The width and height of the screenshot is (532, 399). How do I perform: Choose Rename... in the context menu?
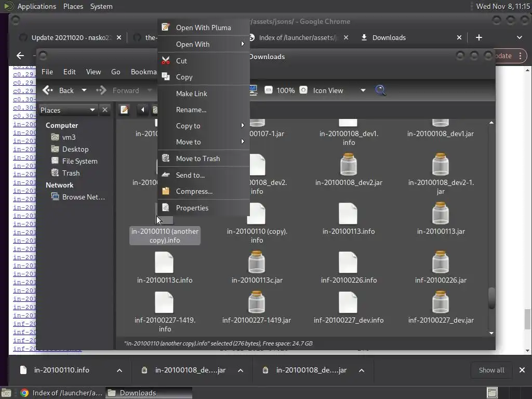[x=204, y=110]
